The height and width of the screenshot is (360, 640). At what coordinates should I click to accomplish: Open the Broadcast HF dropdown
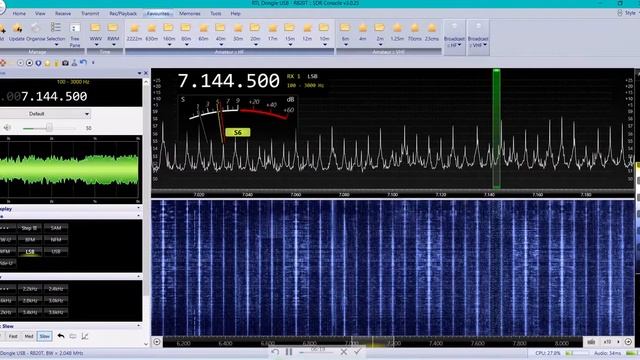point(454,37)
